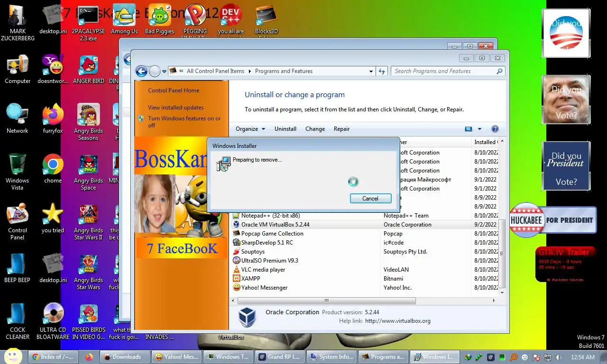Click Repair in the toolbar
This screenshot has height=364, width=607.
(341, 129)
